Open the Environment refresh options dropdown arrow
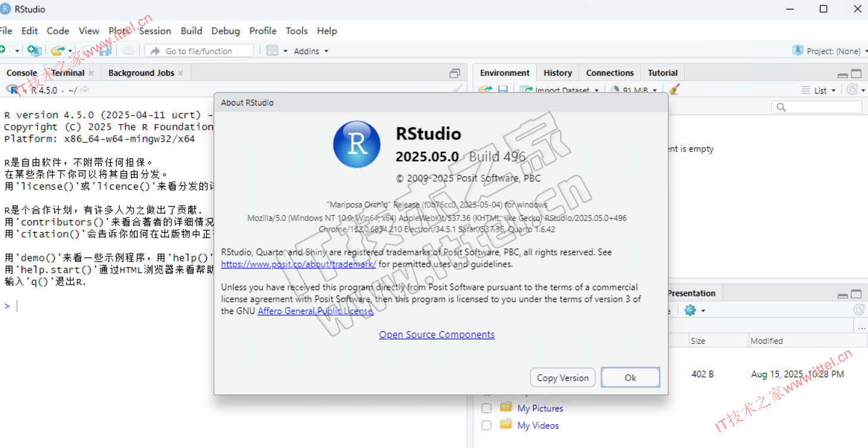868x448 pixels. pyautogui.click(x=863, y=91)
